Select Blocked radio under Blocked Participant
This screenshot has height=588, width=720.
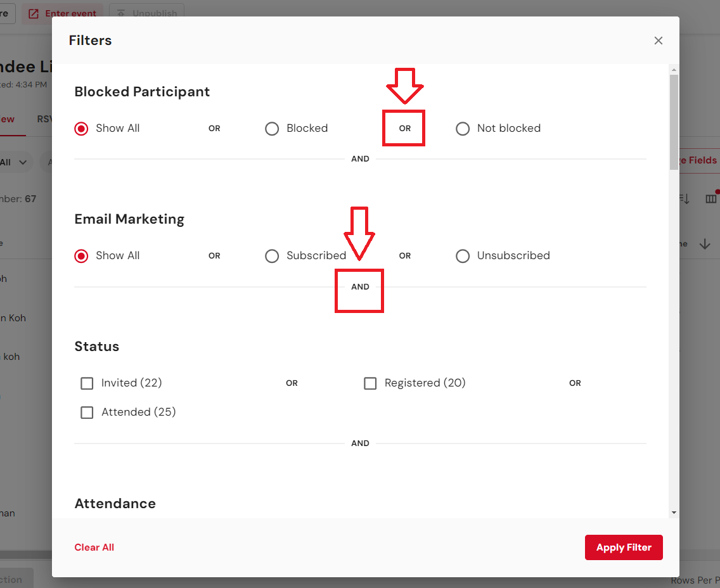click(272, 129)
